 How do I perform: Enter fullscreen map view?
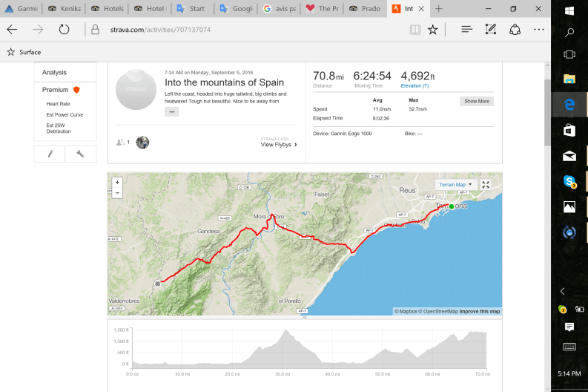[x=486, y=185]
